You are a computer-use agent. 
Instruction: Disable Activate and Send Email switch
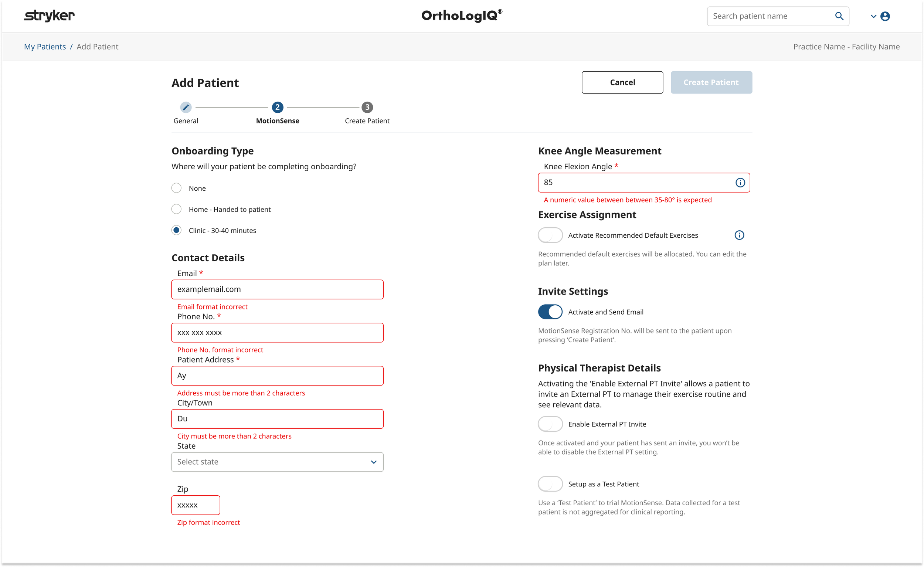tap(550, 312)
